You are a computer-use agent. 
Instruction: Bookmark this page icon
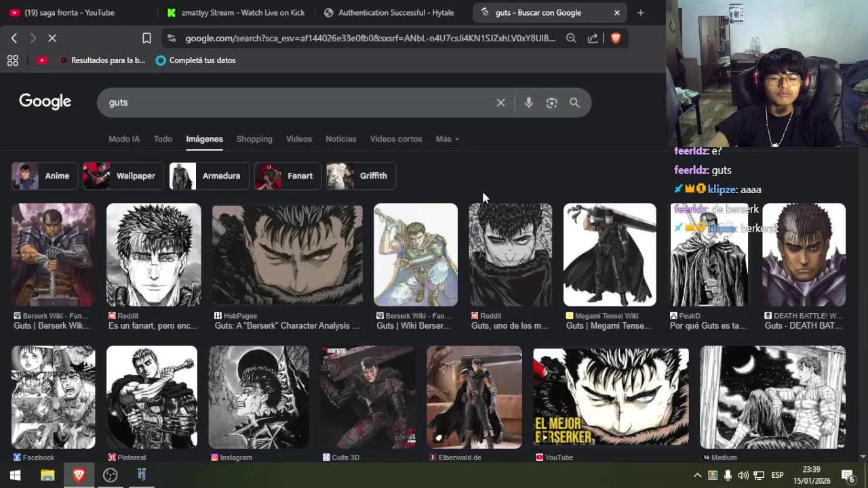pos(146,39)
